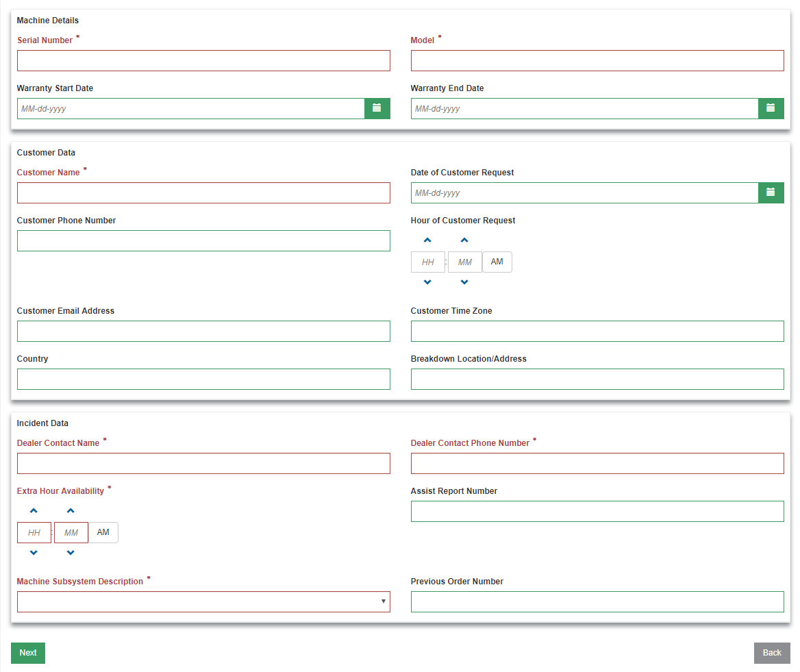The image size is (800, 672).
Task: Click Warranty End Date text box
Action: [585, 108]
